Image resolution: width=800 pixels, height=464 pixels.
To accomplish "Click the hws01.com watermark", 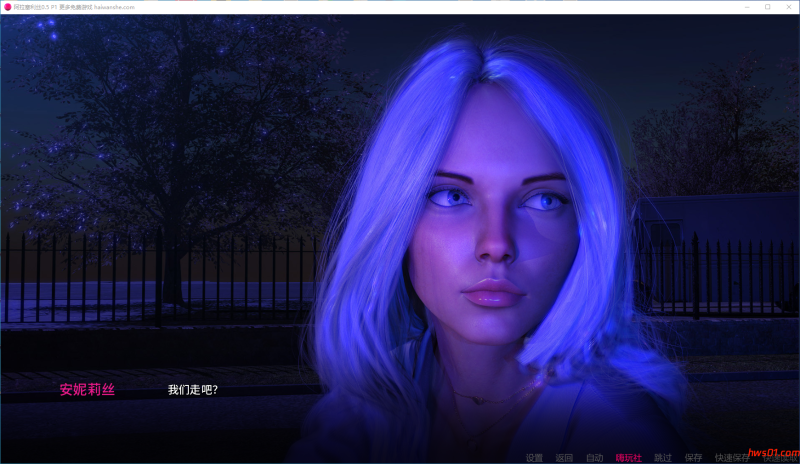I will 772,452.
